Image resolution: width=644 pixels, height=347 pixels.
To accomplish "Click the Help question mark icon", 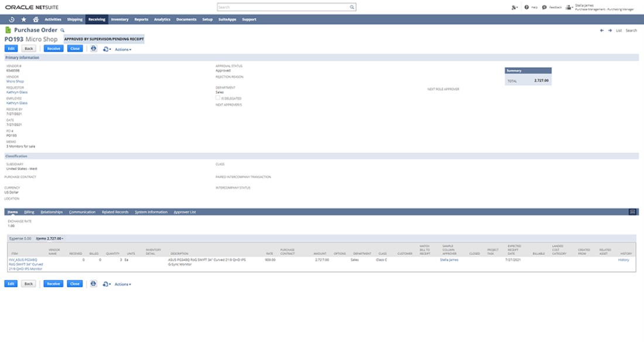I will point(527,8).
